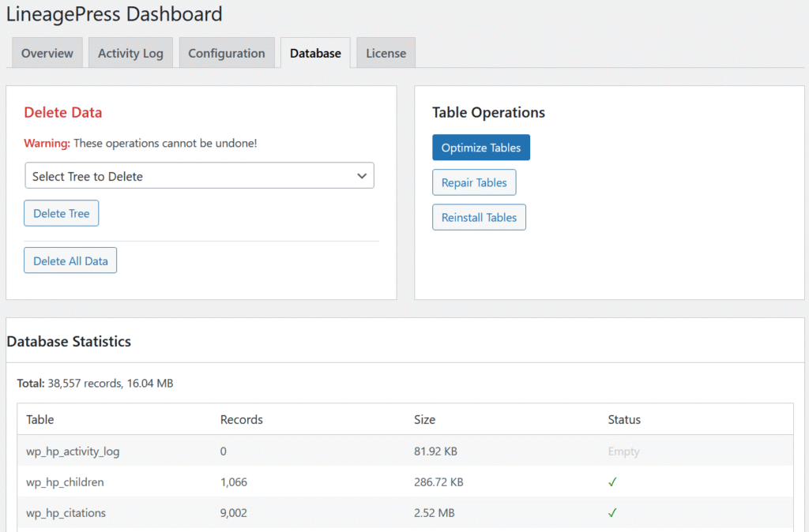Click the Empty status of wp_hp_activity_log
Viewport: 809px width, 532px height.
point(623,451)
